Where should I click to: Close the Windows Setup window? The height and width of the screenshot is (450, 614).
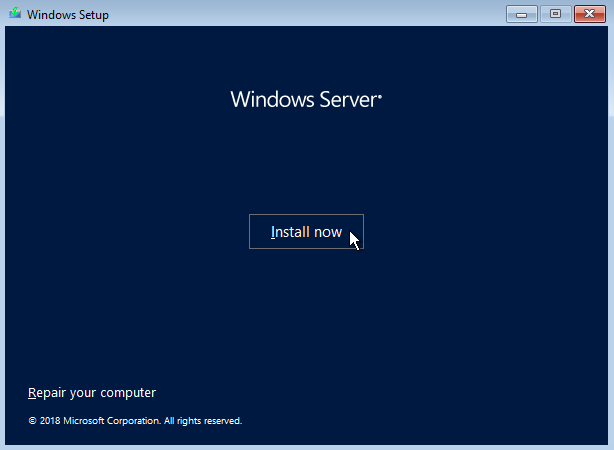590,14
